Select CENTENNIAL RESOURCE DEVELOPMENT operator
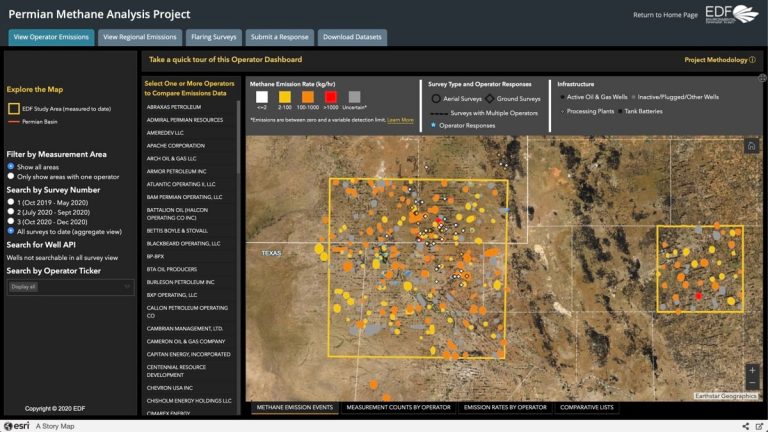The width and height of the screenshot is (768, 432). pyautogui.click(x=176, y=371)
